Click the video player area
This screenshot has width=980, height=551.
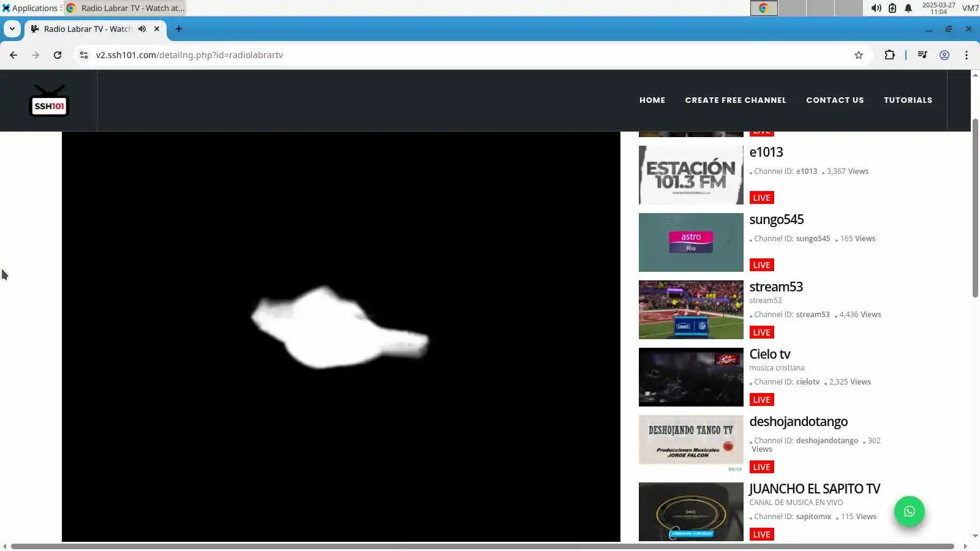pyautogui.click(x=341, y=337)
